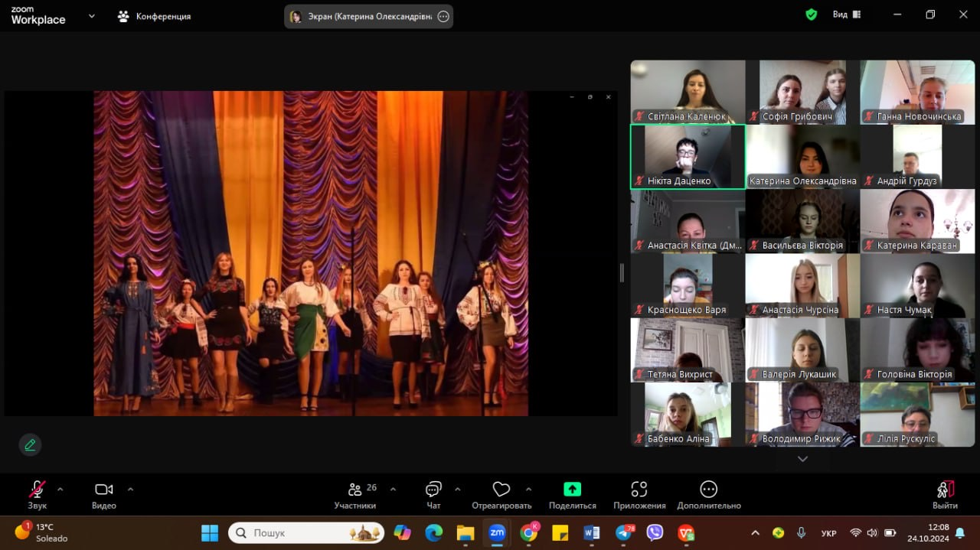
Task: Click the panel divider resize handle
Action: tap(622, 272)
